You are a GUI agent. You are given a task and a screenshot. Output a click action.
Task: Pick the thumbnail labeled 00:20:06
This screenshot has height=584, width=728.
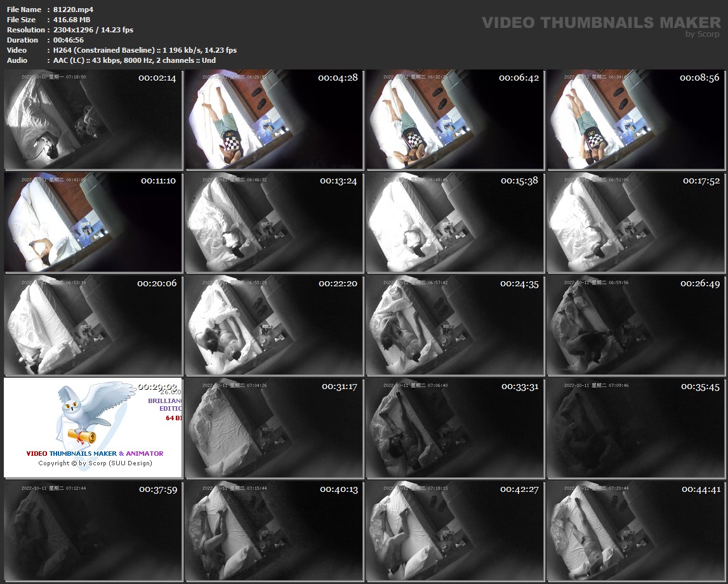click(x=93, y=325)
